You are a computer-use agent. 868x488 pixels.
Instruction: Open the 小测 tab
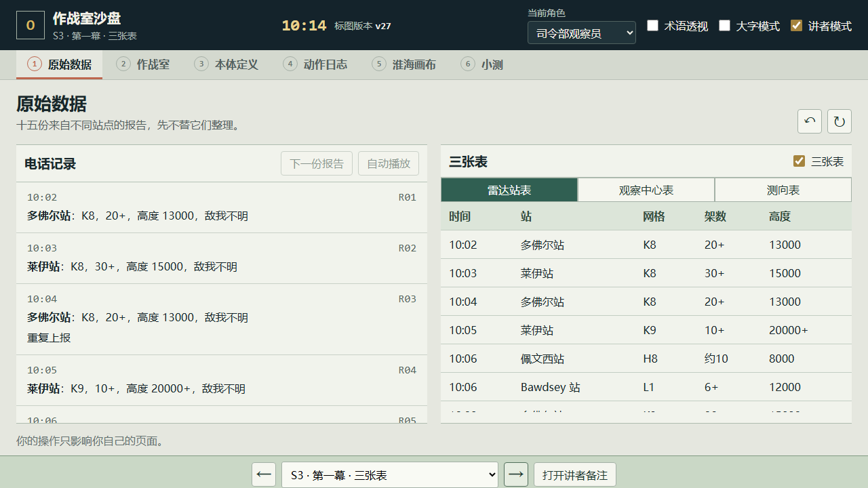click(x=482, y=64)
